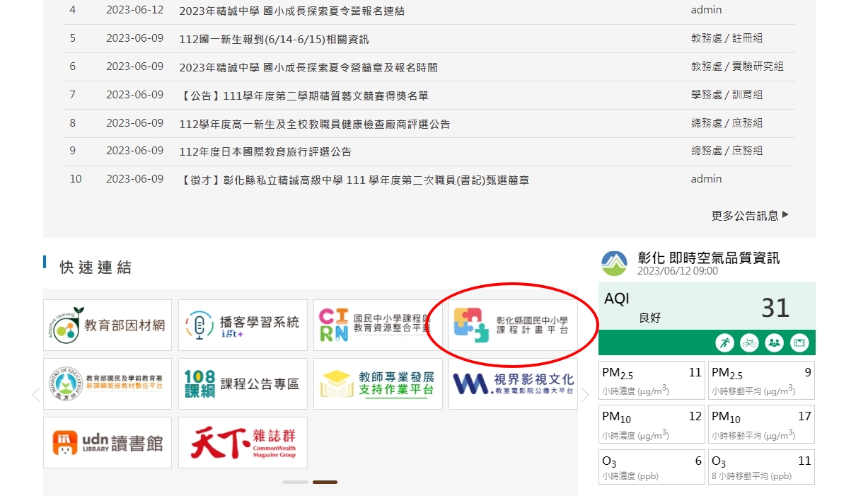
Task: Open udn 讀書館 link
Action: pyautogui.click(x=108, y=442)
